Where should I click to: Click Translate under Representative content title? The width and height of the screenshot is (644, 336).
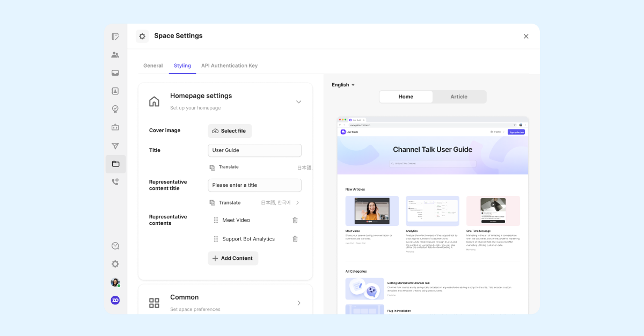click(230, 203)
